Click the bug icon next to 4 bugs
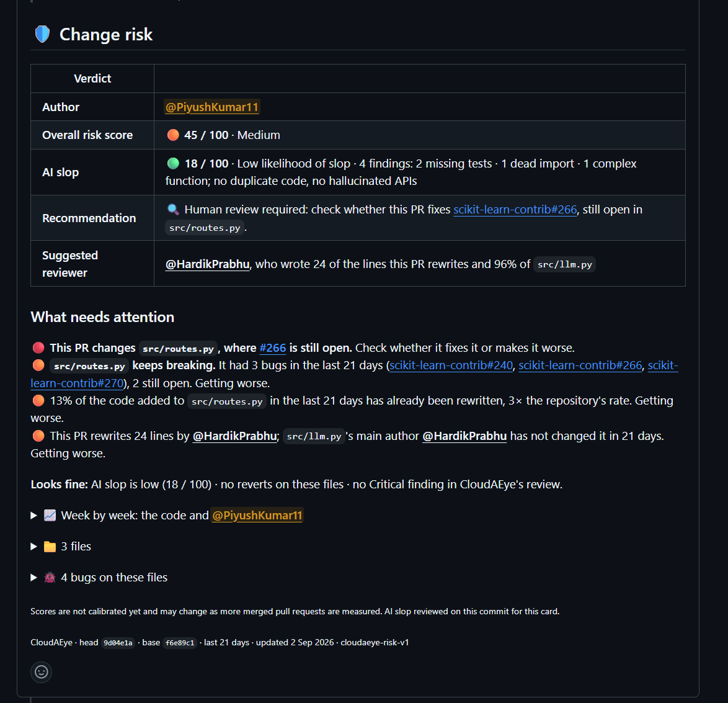 (x=50, y=578)
